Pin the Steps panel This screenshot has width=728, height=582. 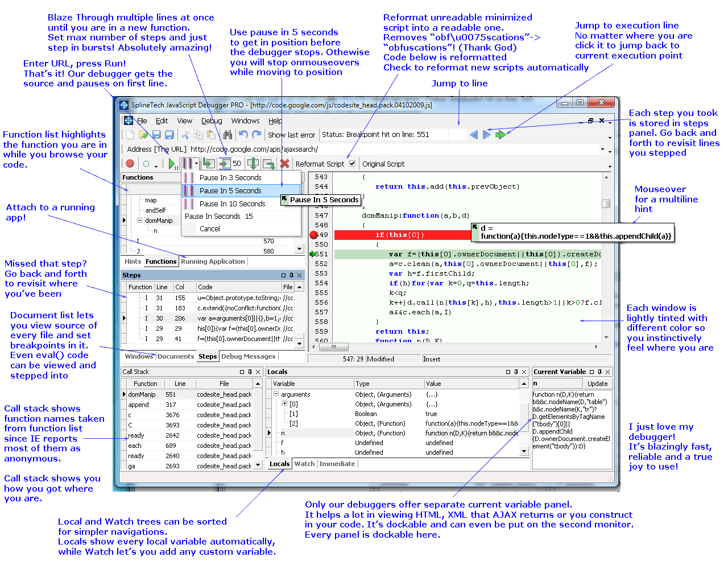click(292, 275)
